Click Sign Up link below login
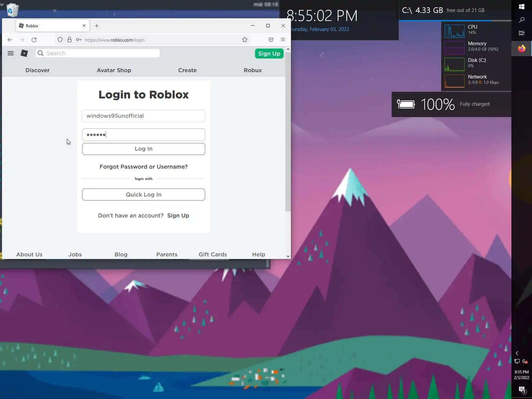The image size is (532, 399). click(x=178, y=215)
